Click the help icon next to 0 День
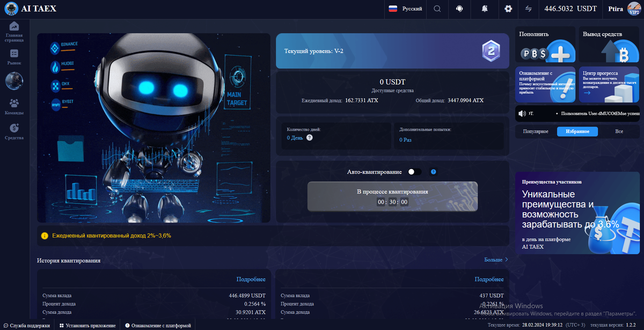Screen dimensions: 644x330 tap(309, 138)
